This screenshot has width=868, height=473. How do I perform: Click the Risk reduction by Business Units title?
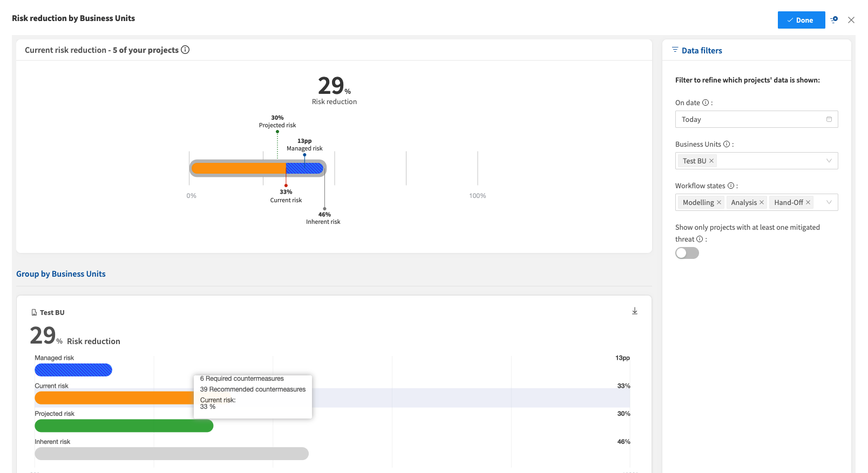click(73, 18)
